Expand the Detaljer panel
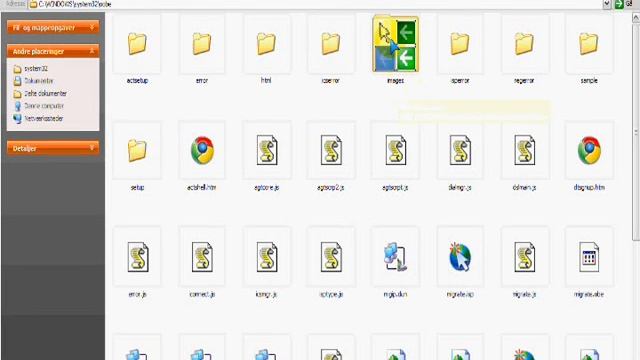Viewport: 640px width, 360px height. coord(53,148)
